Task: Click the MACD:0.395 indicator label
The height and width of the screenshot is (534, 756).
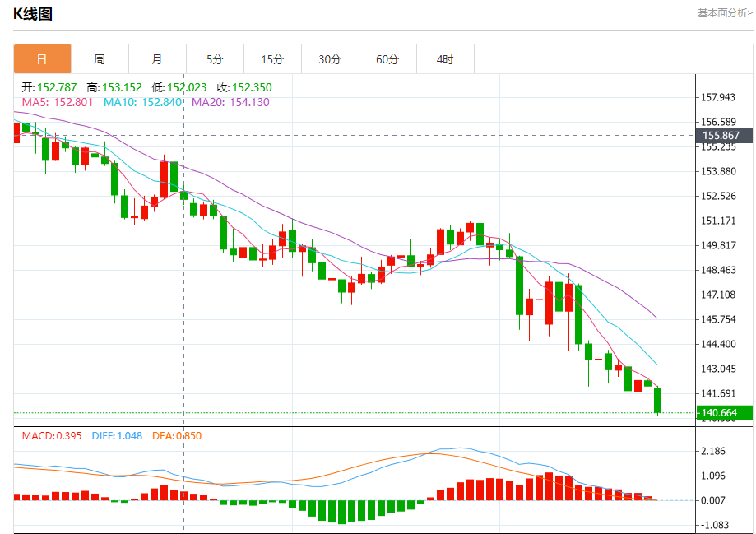Action: click(x=52, y=436)
